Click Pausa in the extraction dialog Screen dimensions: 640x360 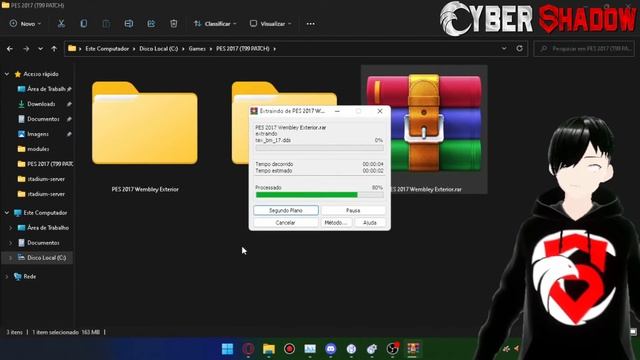(x=353, y=210)
